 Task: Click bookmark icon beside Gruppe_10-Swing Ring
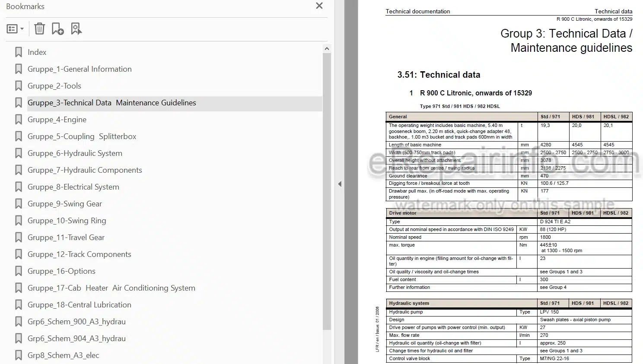pos(18,221)
